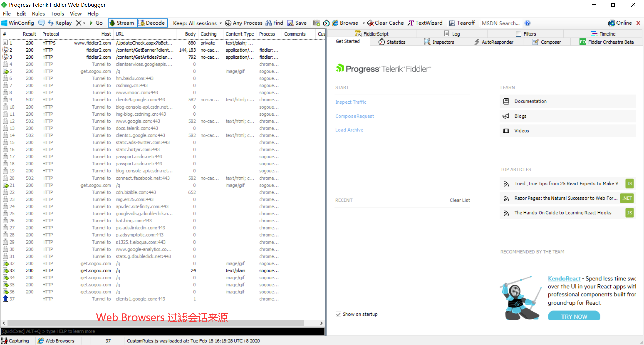Open Videos in Learn section
This screenshot has width=644, height=345.
click(x=568, y=131)
